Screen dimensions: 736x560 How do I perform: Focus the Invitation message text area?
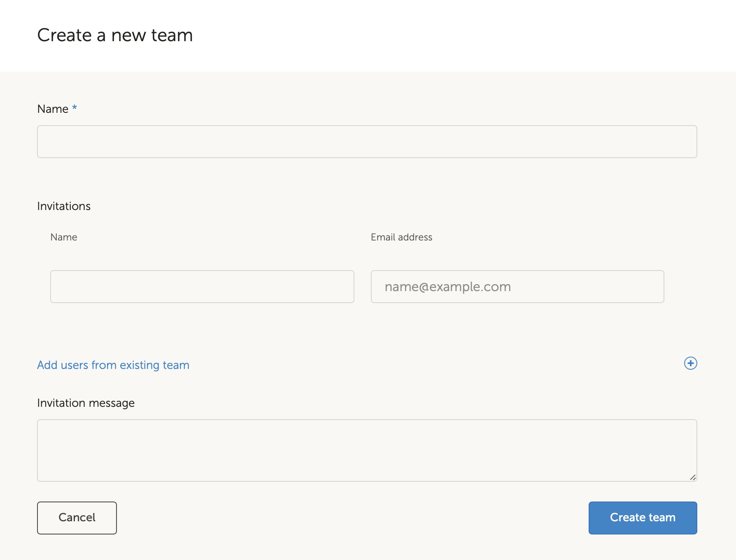pyautogui.click(x=367, y=450)
